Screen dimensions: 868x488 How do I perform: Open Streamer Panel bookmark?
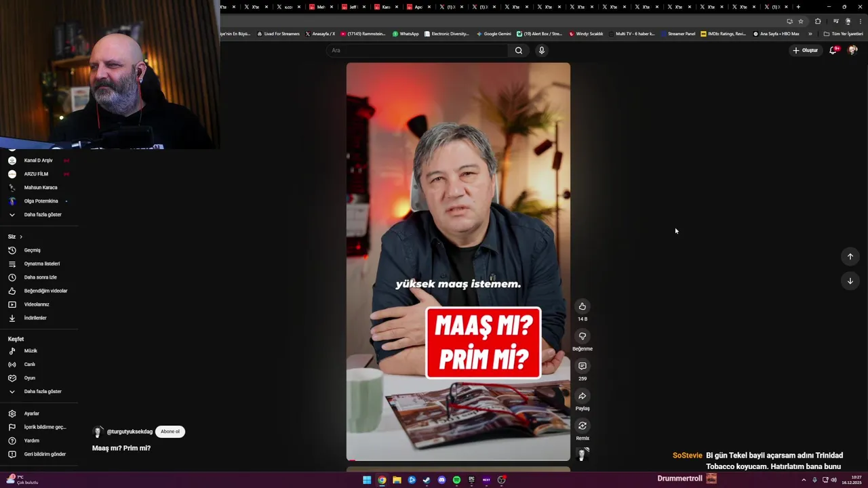(x=678, y=33)
